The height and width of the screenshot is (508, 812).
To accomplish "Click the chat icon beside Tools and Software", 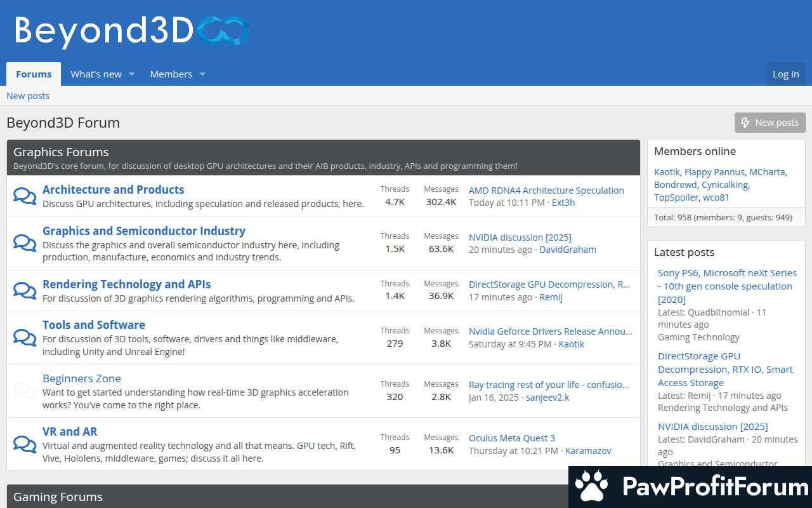I will tap(25, 337).
